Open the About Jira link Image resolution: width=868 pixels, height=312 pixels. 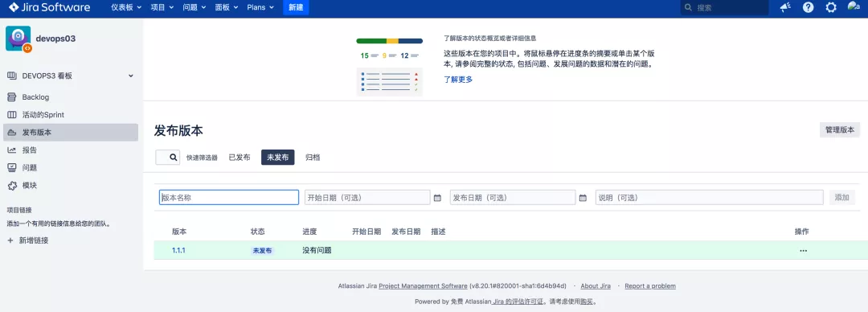(596, 286)
